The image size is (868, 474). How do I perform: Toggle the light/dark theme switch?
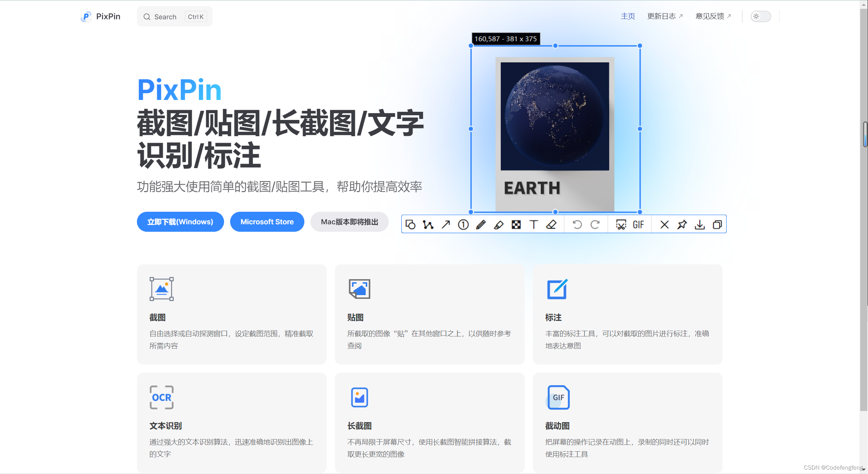click(x=761, y=16)
